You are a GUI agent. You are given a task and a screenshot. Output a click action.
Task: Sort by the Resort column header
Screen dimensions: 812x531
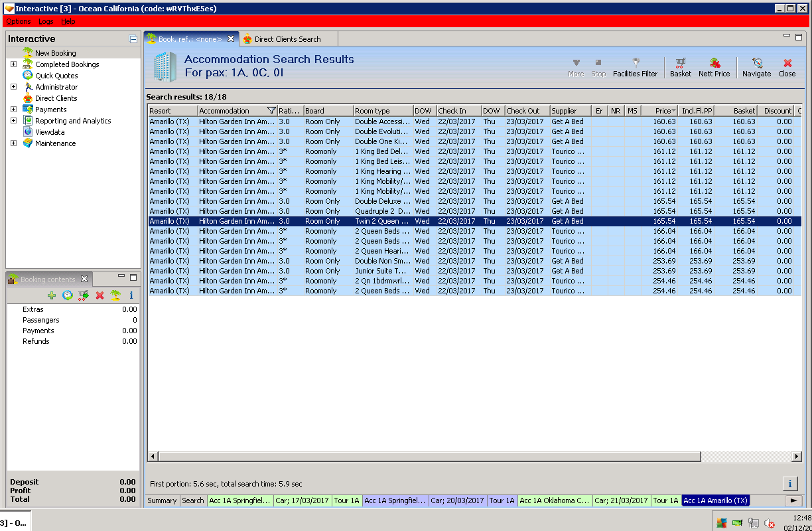click(x=172, y=111)
